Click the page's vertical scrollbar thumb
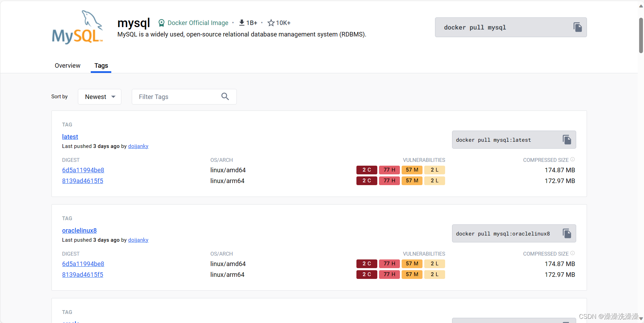This screenshot has height=323, width=644. (641, 35)
